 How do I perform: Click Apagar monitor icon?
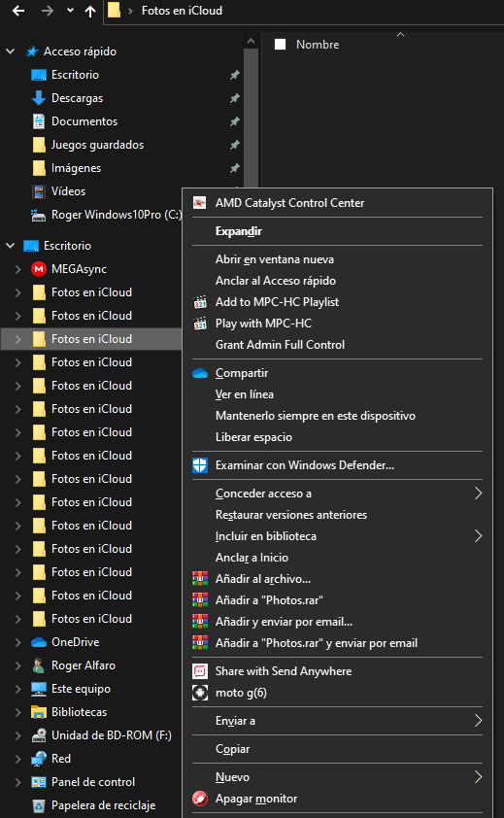tap(200, 799)
